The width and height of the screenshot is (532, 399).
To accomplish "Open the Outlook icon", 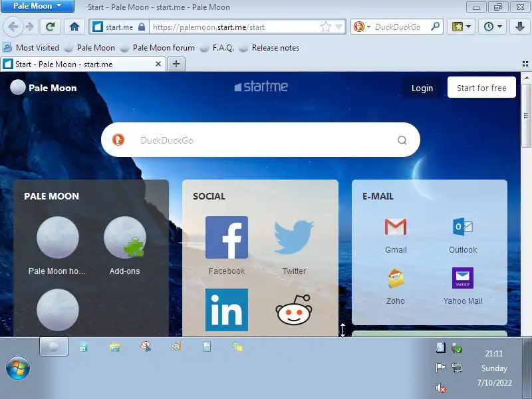I will coord(463,227).
